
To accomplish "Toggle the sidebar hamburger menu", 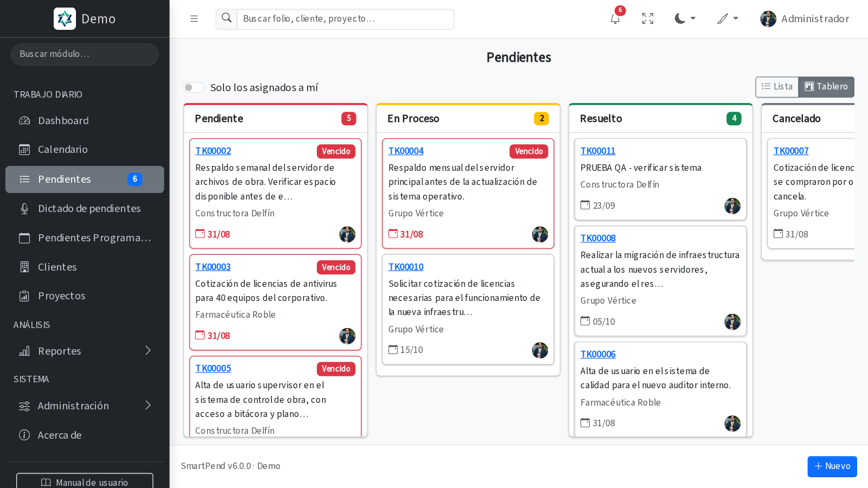I will point(194,19).
